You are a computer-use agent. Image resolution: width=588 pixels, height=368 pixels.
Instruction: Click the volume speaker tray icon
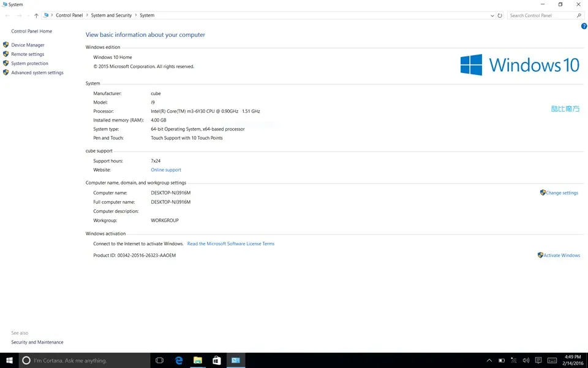(x=526, y=361)
